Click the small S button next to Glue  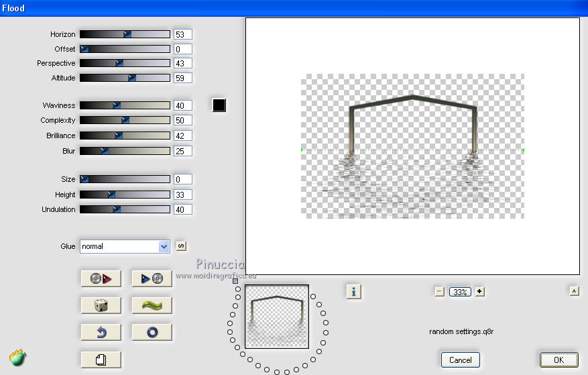pyautogui.click(x=181, y=246)
